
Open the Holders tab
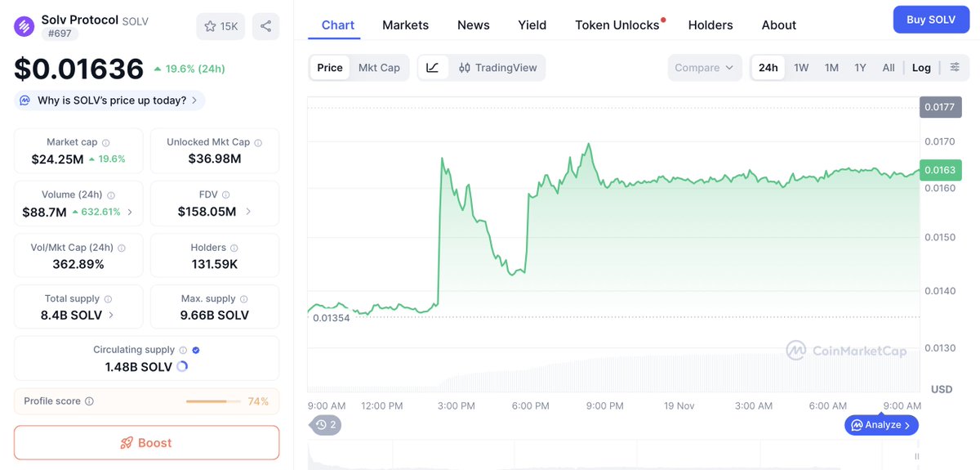(710, 25)
